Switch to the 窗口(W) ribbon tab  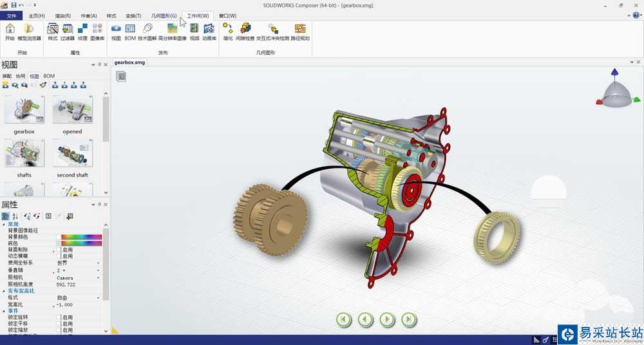(227, 15)
